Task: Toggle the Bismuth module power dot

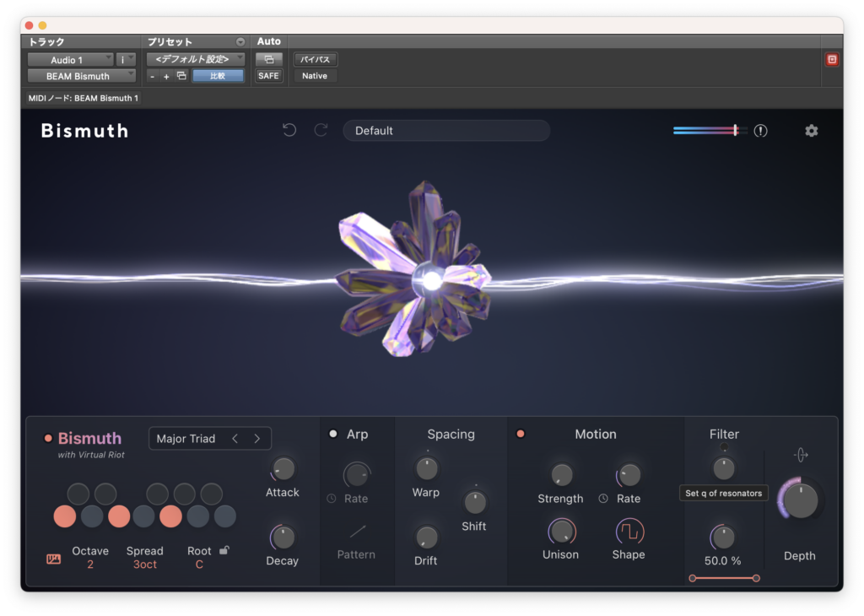Action: (48, 439)
